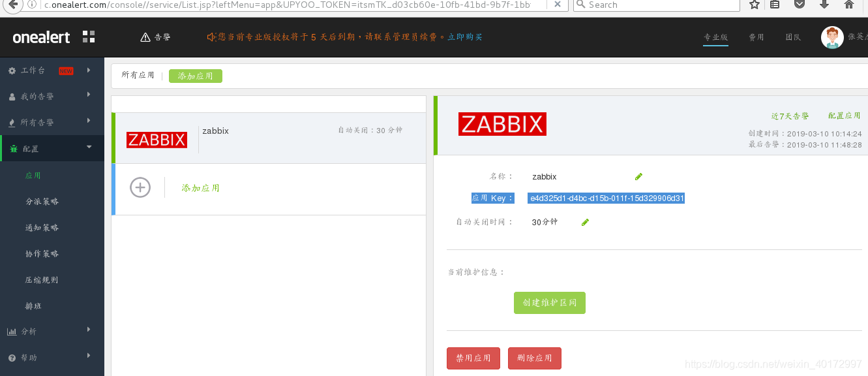868x376 pixels.
Task: Click the All Alerts flame icon
Action: click(x=12, y=123)
